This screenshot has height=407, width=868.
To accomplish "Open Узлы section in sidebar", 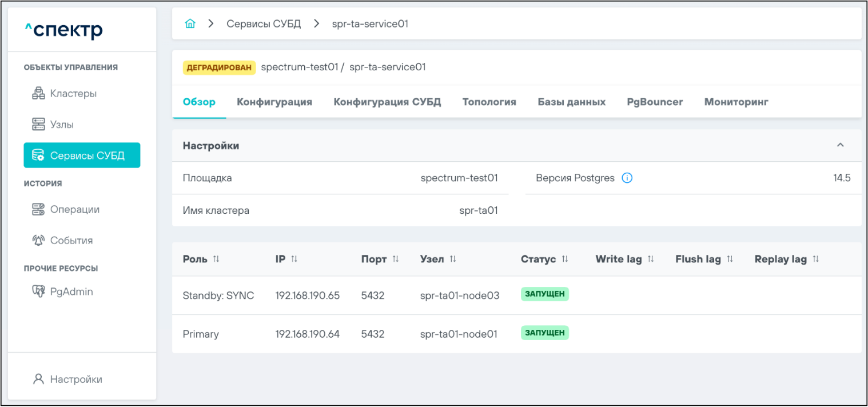I will click(x=61, y=124).
